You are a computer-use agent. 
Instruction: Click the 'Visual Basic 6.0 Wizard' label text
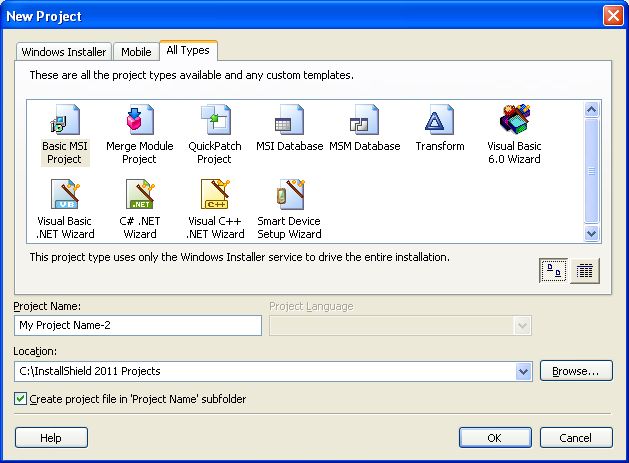(514, 152)
